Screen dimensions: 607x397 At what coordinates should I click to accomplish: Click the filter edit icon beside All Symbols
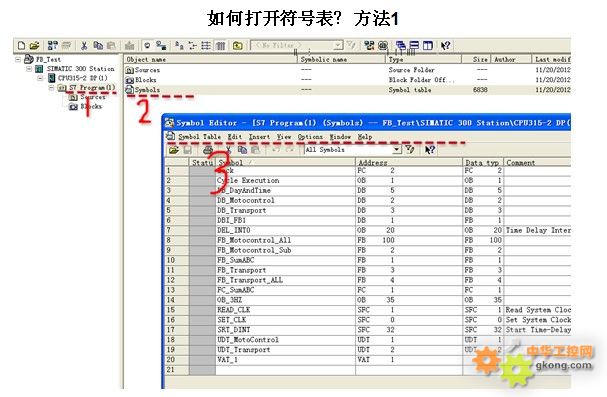click(410, 150)
